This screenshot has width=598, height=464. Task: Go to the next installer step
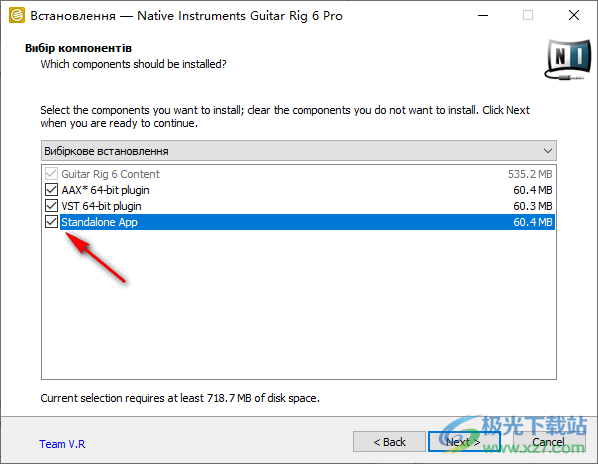464,442
